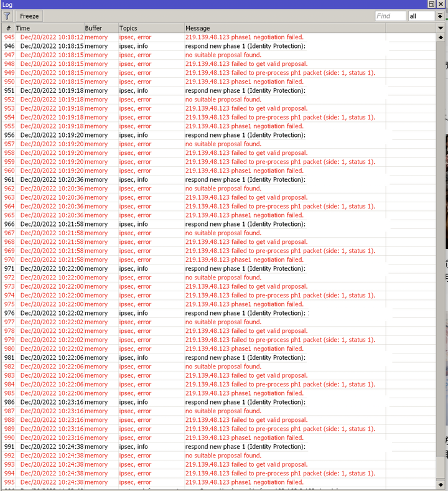The width and height of the screenshot is (448, 491).
Task: Sort by the # column header
Action: 9,28
